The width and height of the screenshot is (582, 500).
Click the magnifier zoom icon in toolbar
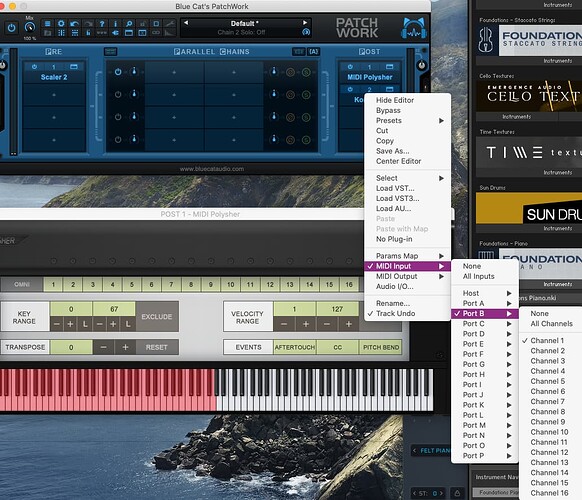pos(129,24)
